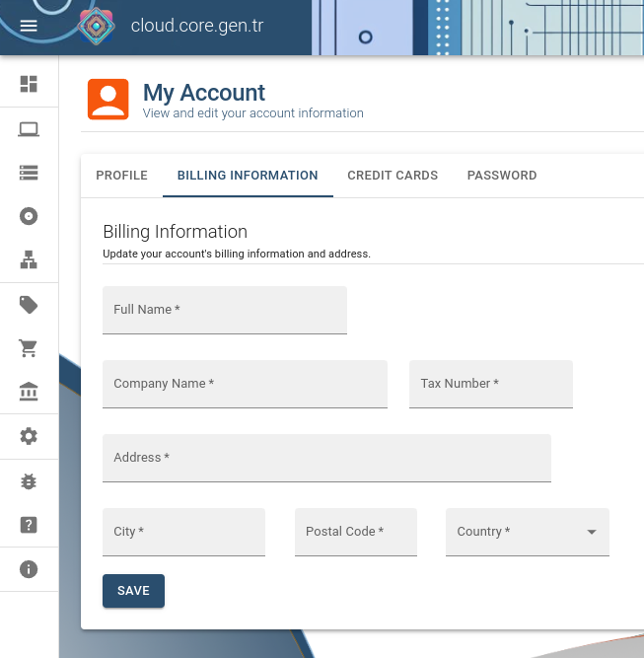
Task: Click the disc images icon in sidebar
Action: point(29,217)
